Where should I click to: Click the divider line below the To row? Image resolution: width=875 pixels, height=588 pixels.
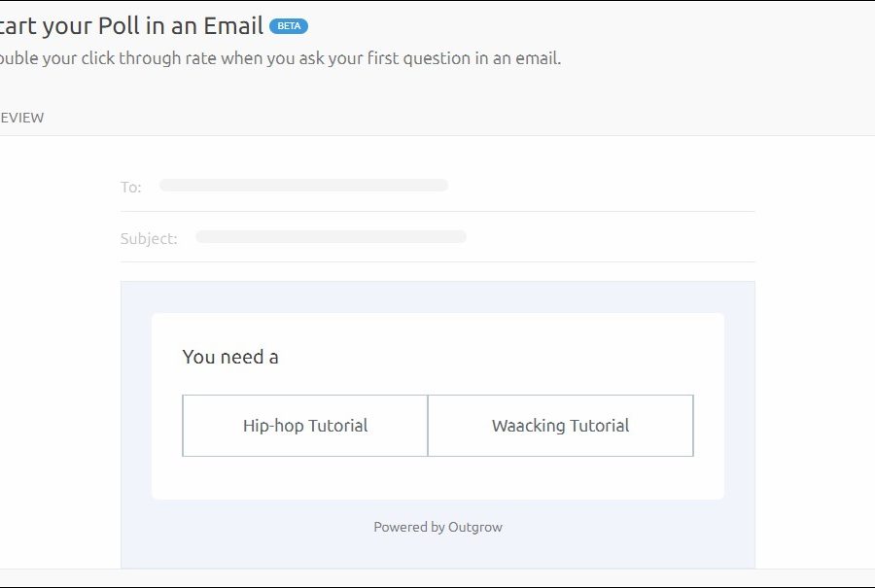point(437,211)
